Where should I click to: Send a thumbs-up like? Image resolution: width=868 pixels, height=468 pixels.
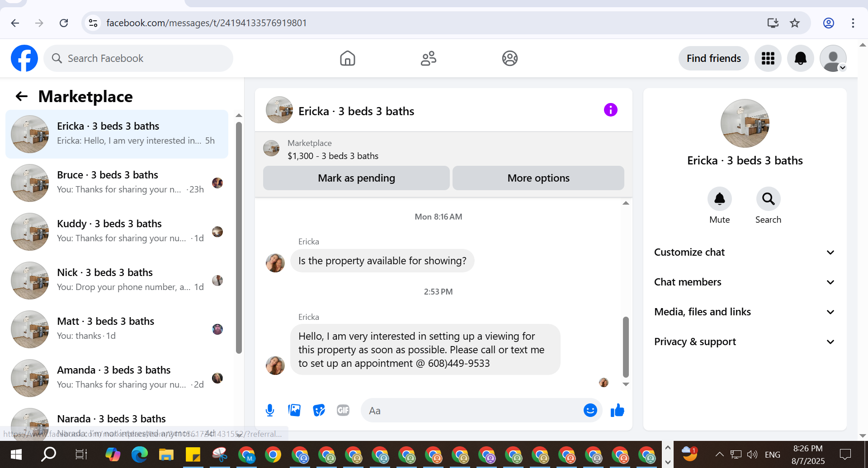pyautogui.click(x=617, y=410)
